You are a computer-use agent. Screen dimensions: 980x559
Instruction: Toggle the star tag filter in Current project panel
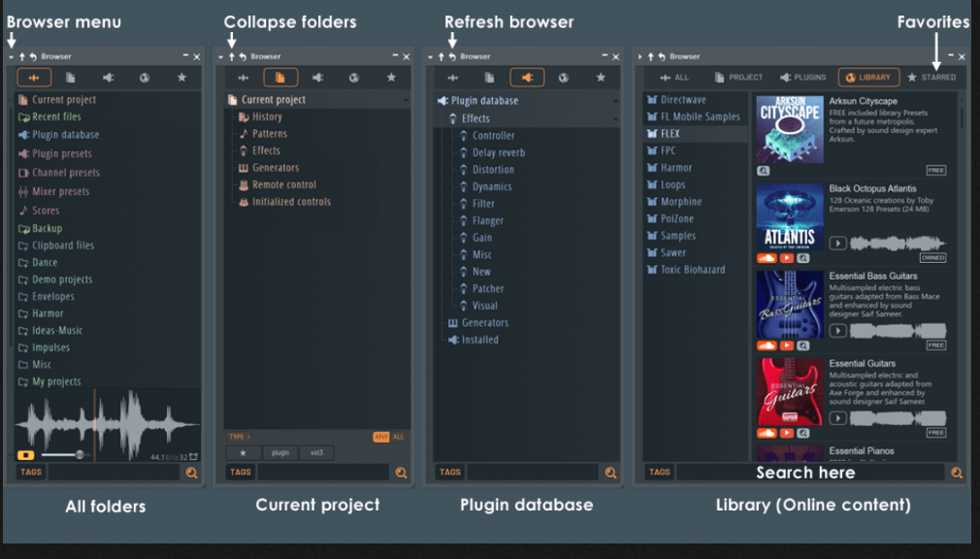[244, 452]
